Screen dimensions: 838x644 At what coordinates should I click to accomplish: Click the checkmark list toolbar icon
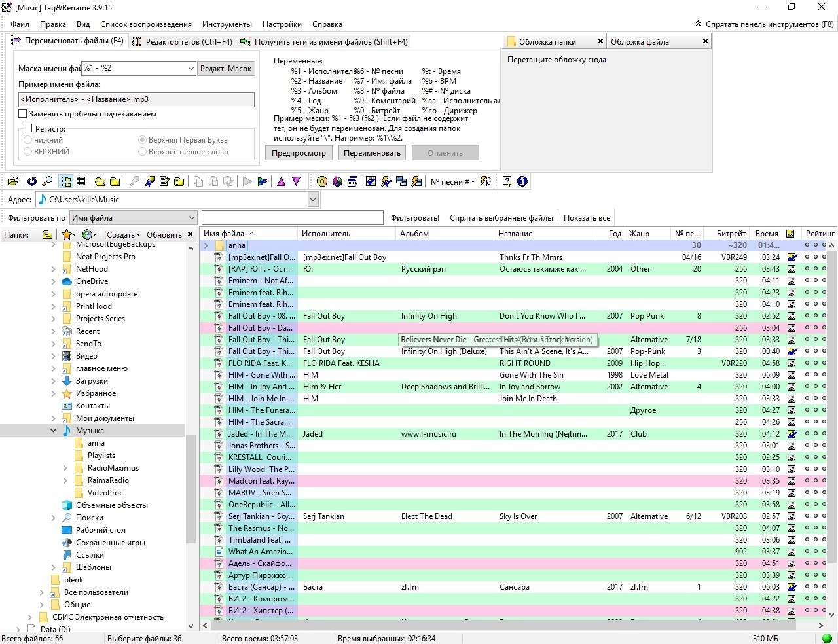(371, 181)
